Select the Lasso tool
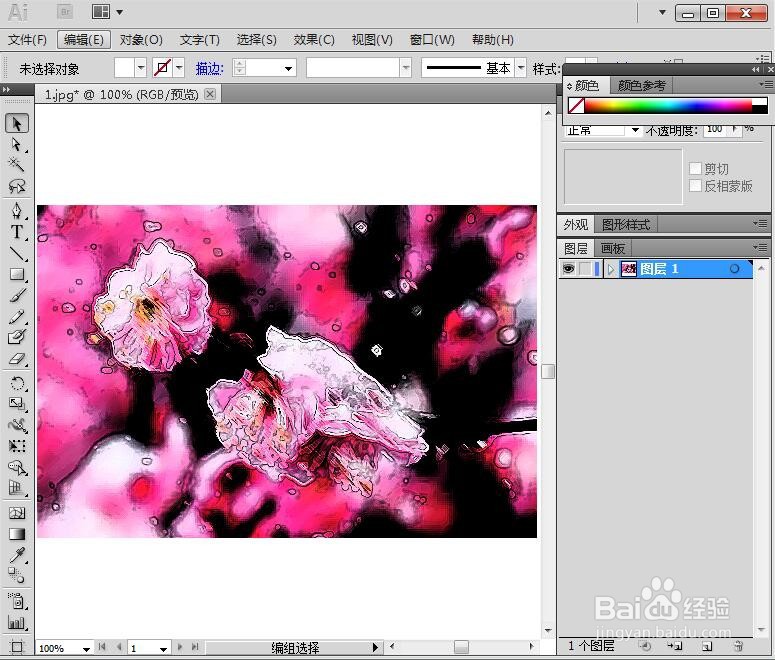The image size is (775, 660). coord(17,186)
